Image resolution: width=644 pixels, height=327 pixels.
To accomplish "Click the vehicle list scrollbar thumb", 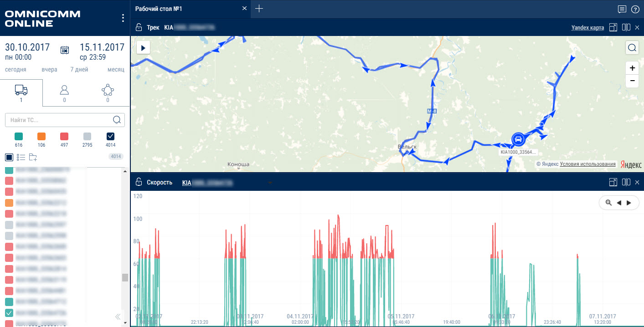I will pyautogui.click(x=125, y=277).
